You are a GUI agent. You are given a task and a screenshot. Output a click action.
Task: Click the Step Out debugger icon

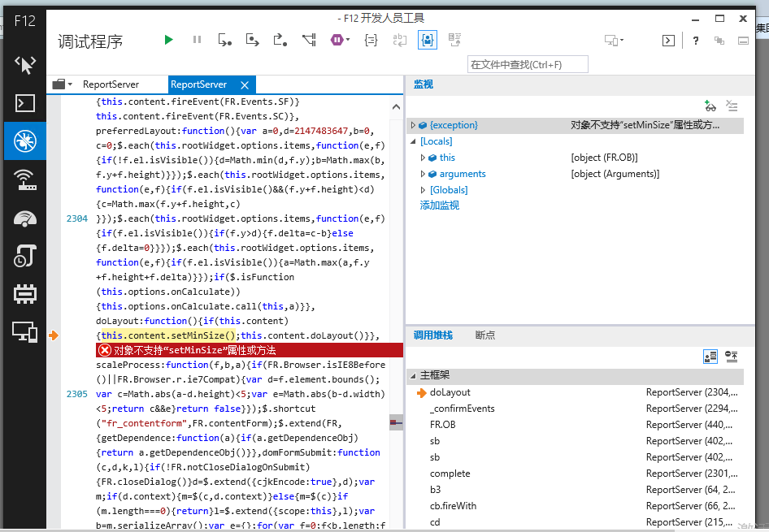pyautogui.click(x=280, y=40)
